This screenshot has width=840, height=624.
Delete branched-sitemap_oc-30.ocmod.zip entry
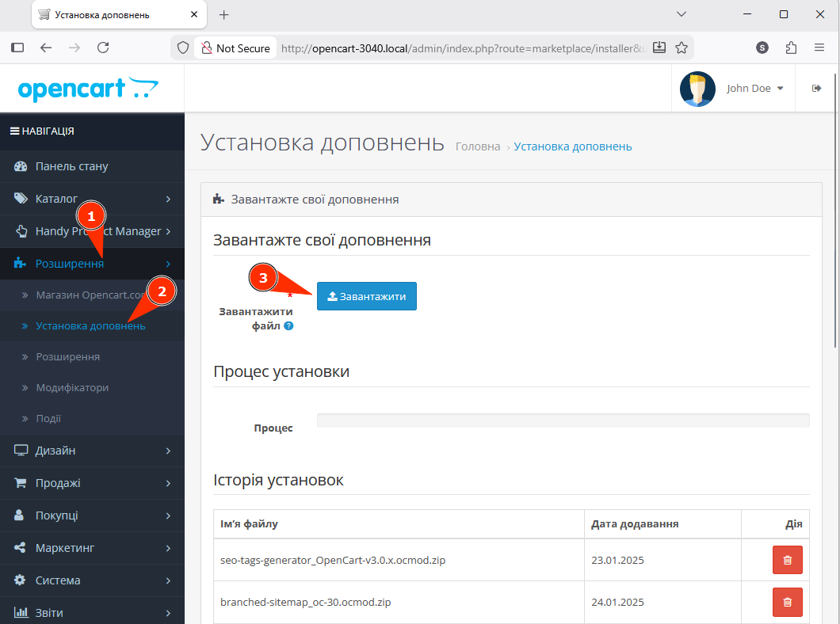(787, 602)
